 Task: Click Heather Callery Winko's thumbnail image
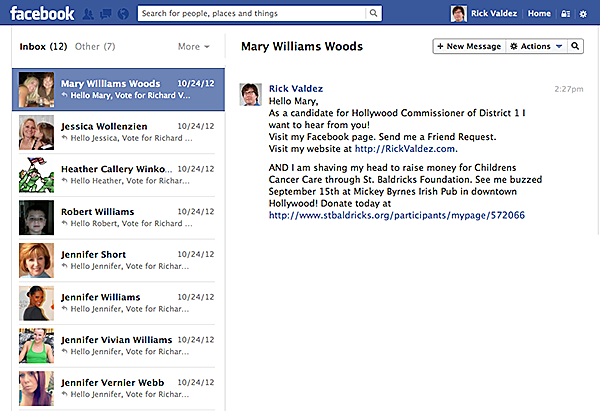[36, 175]
